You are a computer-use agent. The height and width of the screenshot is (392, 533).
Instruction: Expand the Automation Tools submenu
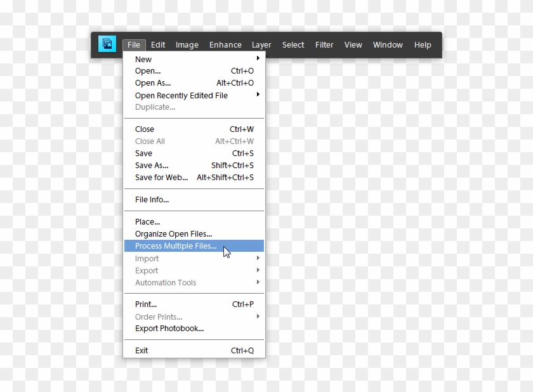(x=258, y=283)
